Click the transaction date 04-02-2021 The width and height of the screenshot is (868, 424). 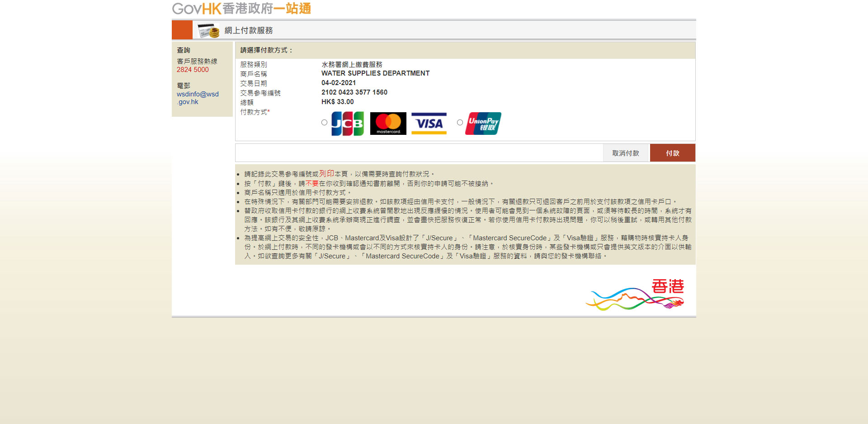[x=339, y=83]
